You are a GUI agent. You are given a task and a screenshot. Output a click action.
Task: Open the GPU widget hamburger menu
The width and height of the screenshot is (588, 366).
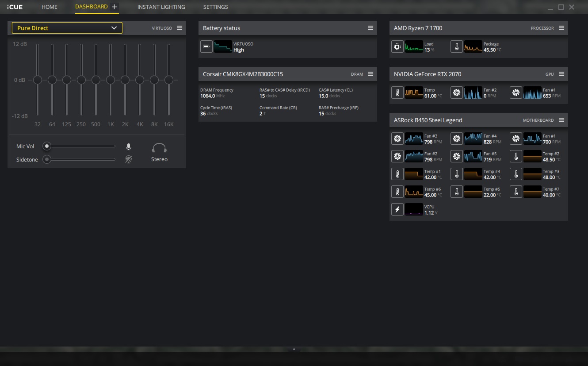pos(561,74)
